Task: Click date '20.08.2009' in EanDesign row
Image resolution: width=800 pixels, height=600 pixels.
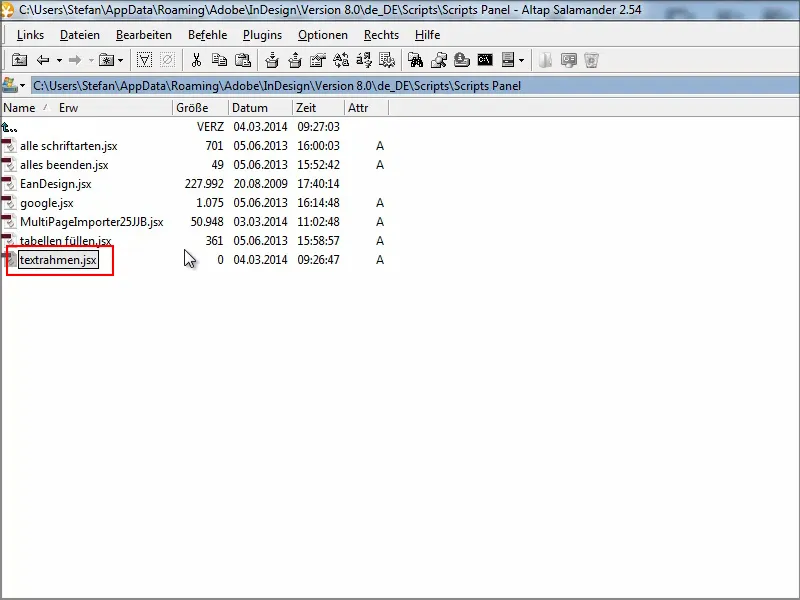Action: pyautogui.click(x=260, y=184)
